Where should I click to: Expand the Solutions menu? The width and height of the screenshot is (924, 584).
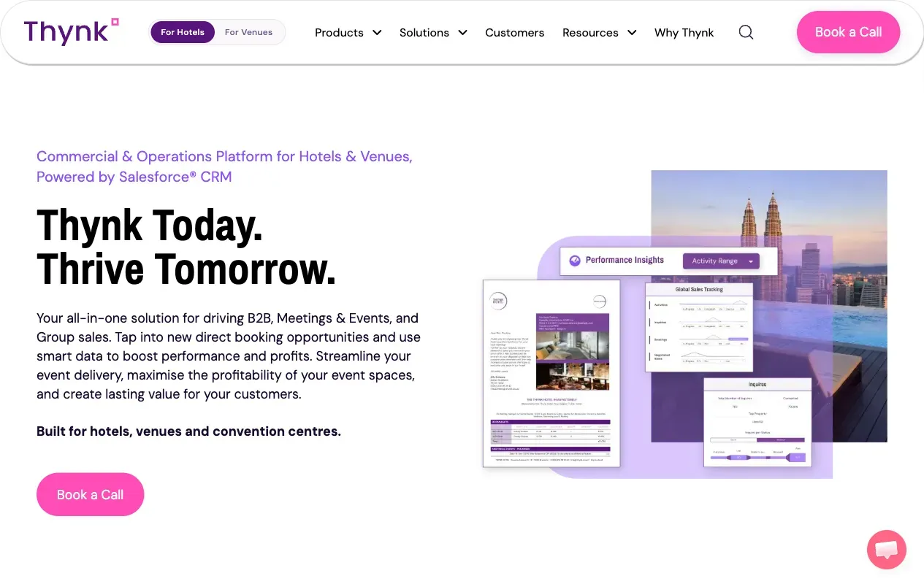click(x=433, y=33)
